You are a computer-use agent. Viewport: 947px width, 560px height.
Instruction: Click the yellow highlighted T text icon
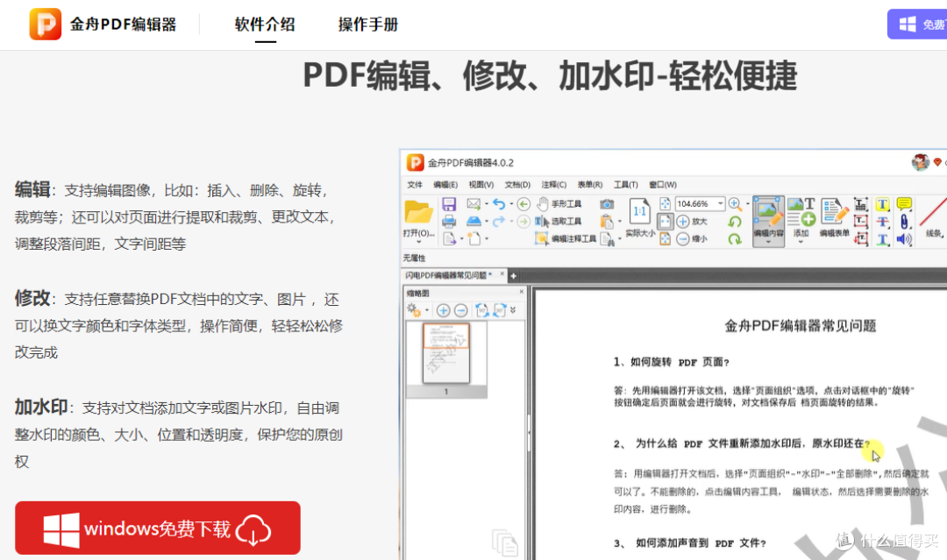pos(882,204)
